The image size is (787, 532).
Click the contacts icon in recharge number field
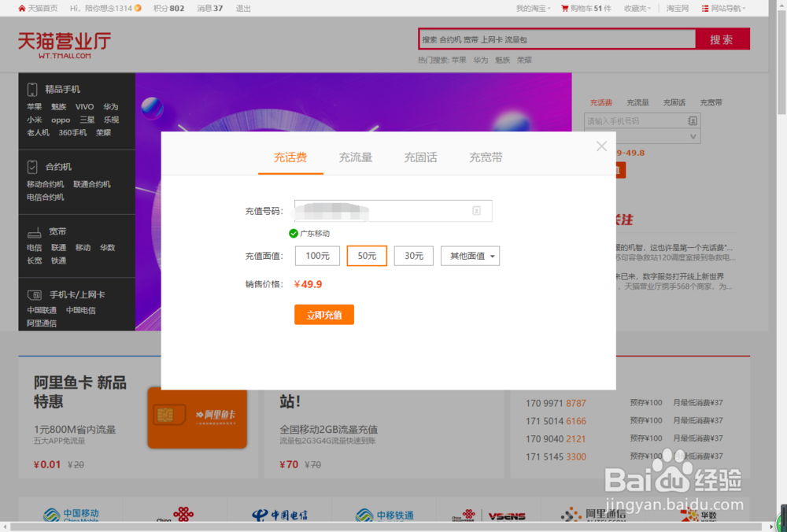click(x=476, y=211)
